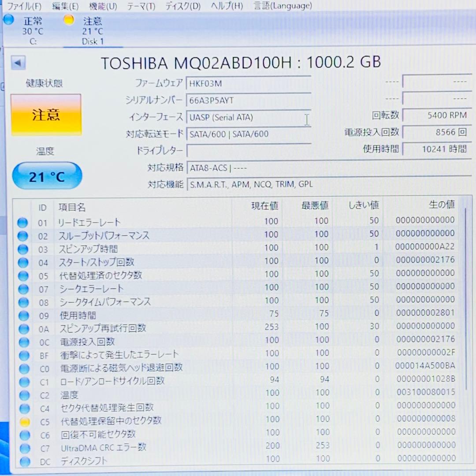Click the 21 °C temperature display
This screenshot has height=476, width=476.
point(47,175)
